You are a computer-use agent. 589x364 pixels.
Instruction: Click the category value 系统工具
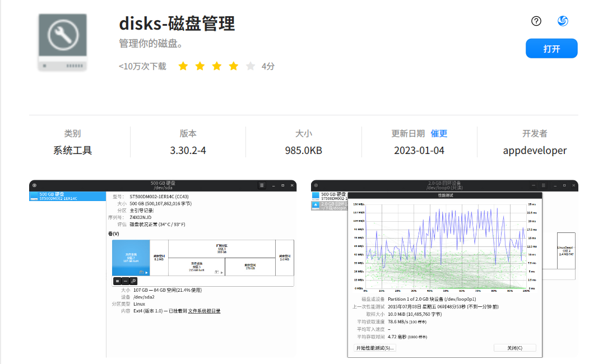pos(72,151)
